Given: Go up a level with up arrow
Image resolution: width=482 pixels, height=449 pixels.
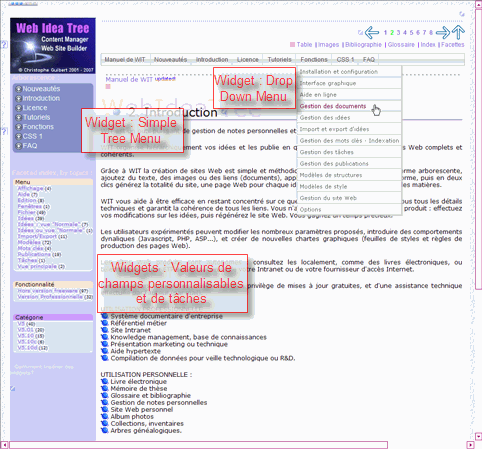Looking at the screenshot, I should click(459, 32).
